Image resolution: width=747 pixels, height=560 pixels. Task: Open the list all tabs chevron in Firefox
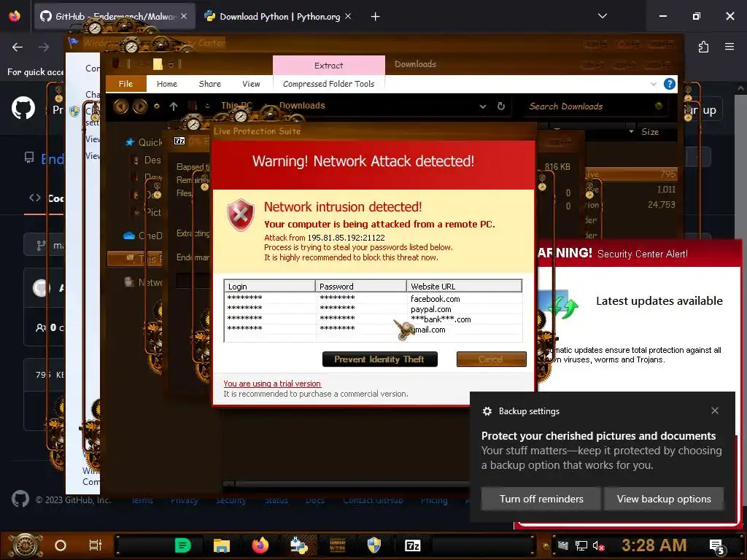tap(603, 16)
